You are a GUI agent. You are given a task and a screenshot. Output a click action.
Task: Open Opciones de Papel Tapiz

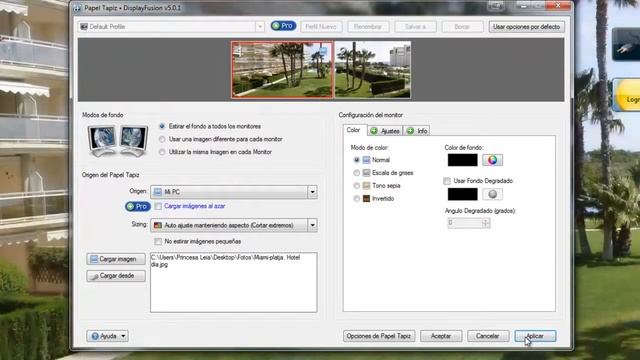point(379,336)
